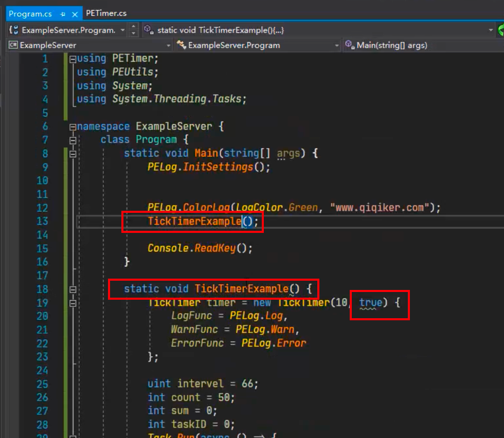
Task: Collapse the Main method block
Action: point(73,154)
